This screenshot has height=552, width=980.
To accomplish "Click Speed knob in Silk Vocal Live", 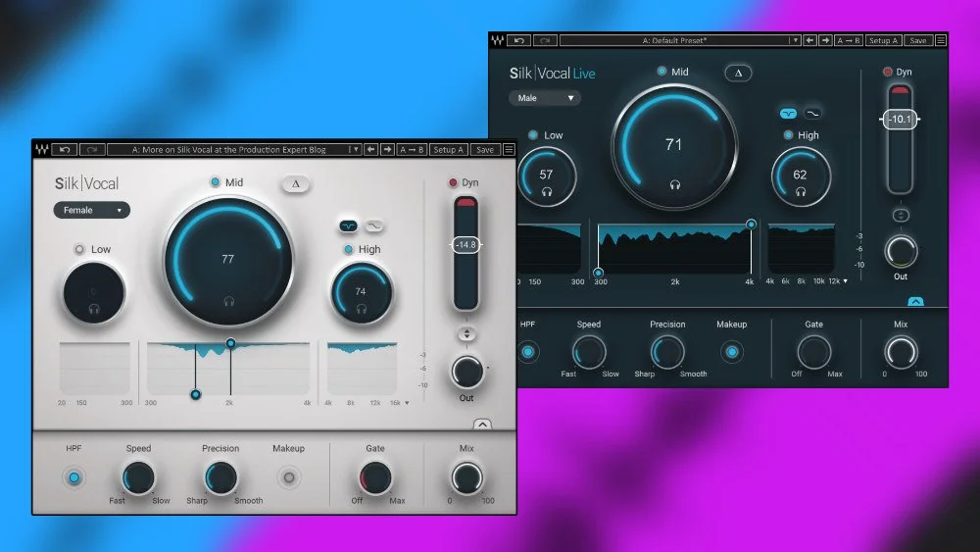I will coord(589,352).
